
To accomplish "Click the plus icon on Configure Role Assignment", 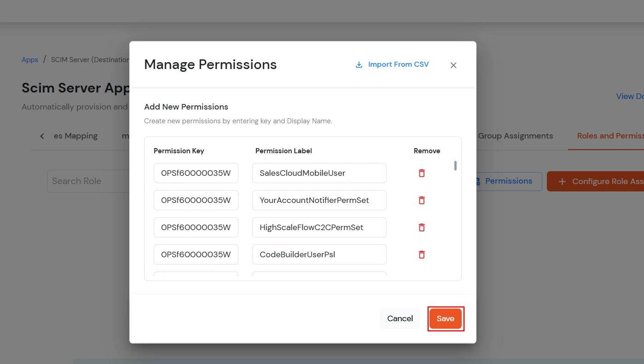I will point(562,181).
